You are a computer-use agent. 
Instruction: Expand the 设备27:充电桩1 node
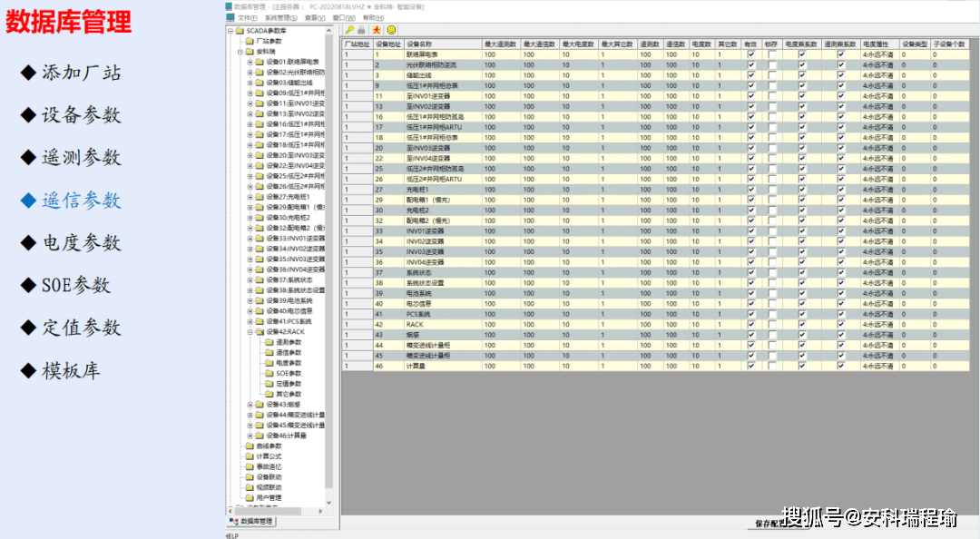(250, 197)
